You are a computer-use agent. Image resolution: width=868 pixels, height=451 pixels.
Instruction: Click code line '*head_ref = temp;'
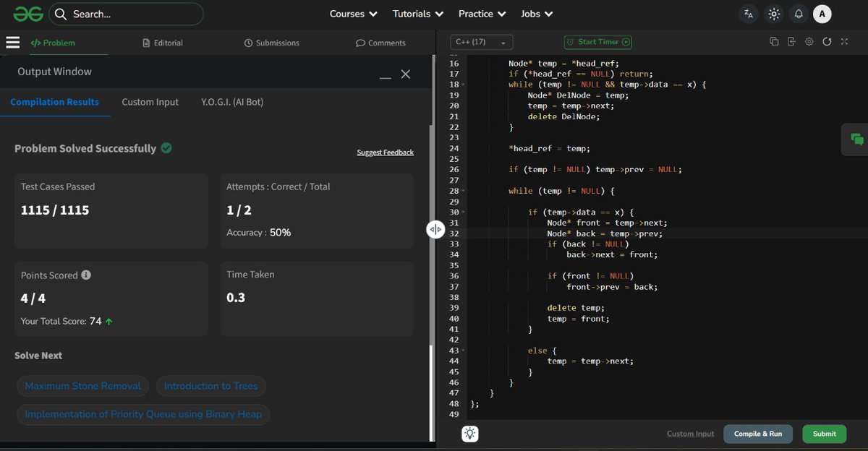coord(549,148)
